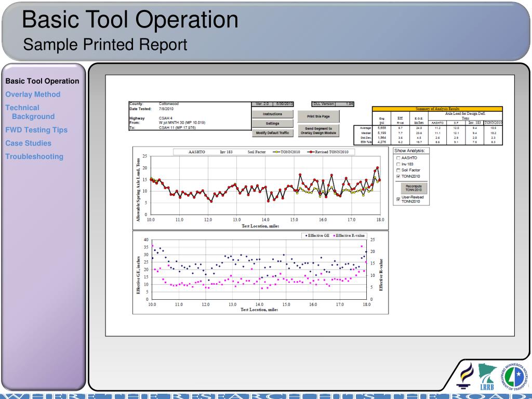
Task: Click Recompute TONN 2010 button
Action: [x=414, y=188]
